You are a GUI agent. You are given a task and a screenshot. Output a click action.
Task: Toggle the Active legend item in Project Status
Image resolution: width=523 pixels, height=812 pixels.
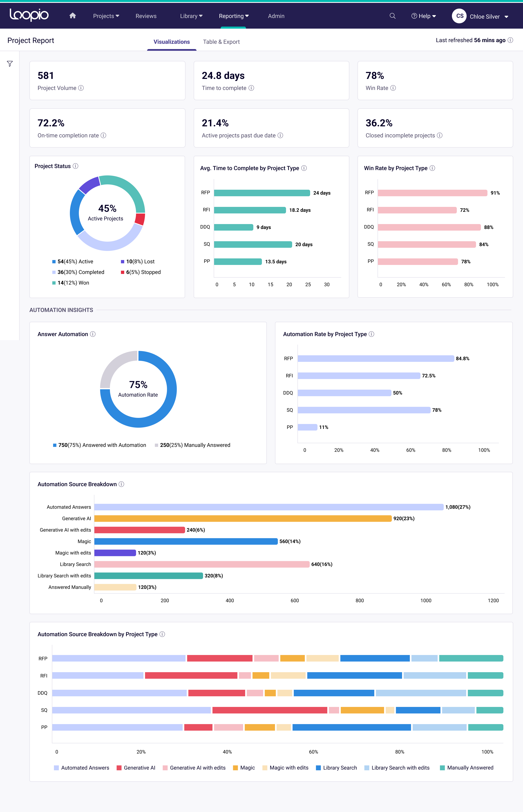[x=73, y=261]
